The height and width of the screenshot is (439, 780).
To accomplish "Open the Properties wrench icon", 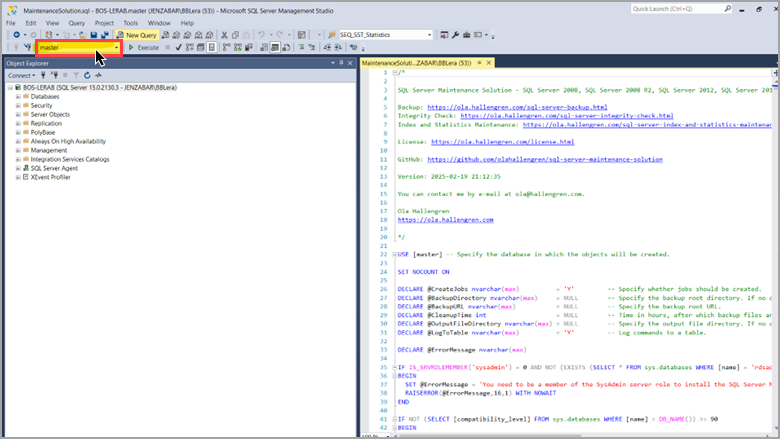I will pos(455,35).
